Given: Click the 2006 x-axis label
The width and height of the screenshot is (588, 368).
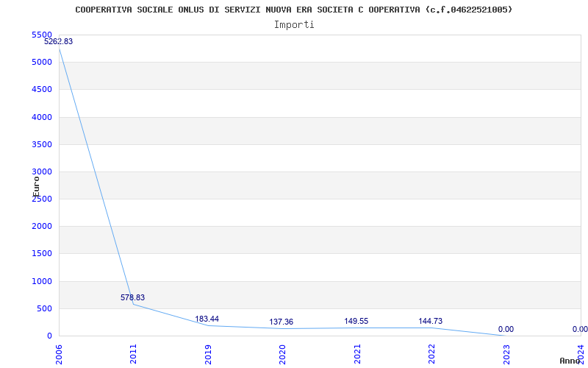Looking at the screenshot, I should point(59,355).
